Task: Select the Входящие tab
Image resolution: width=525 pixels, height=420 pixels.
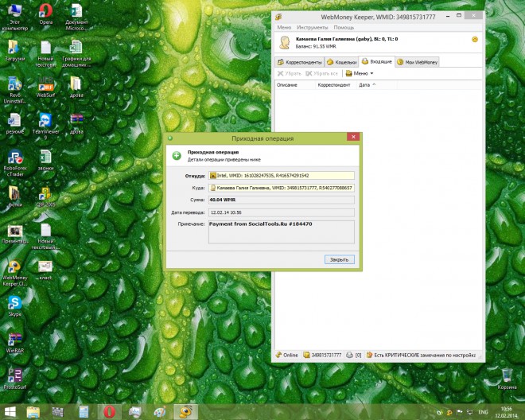Action: [377, 61]
